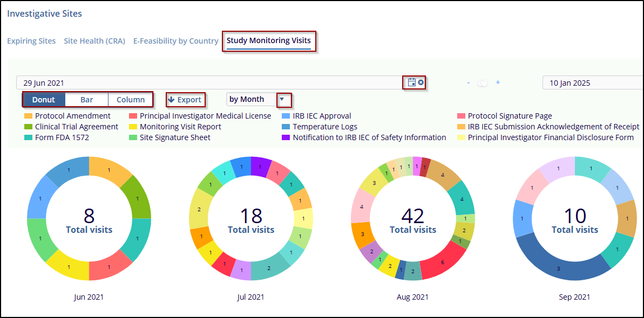
Task: Click the Jun 2021 donut total visits center
Action: click(x=89, y=220)
